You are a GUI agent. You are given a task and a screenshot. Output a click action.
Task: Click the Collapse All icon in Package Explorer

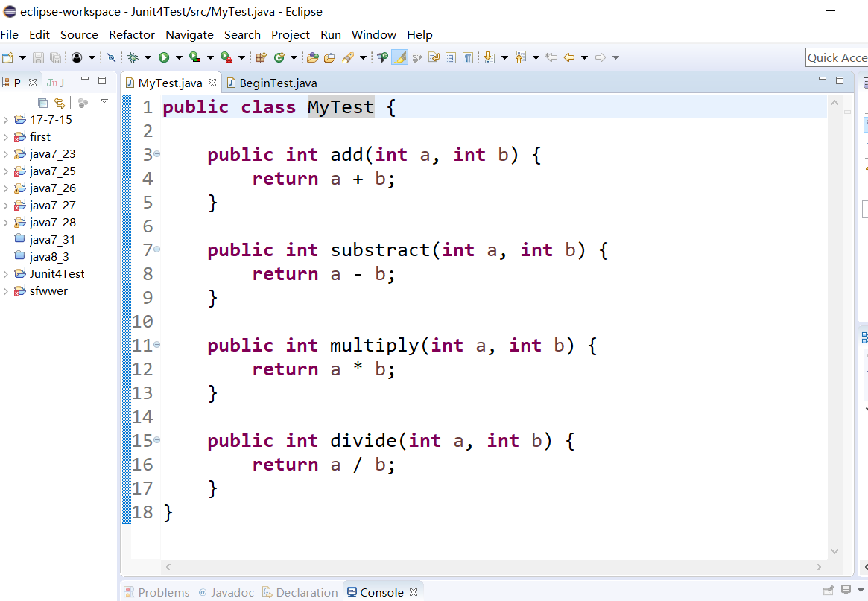[x=42, y=102]
